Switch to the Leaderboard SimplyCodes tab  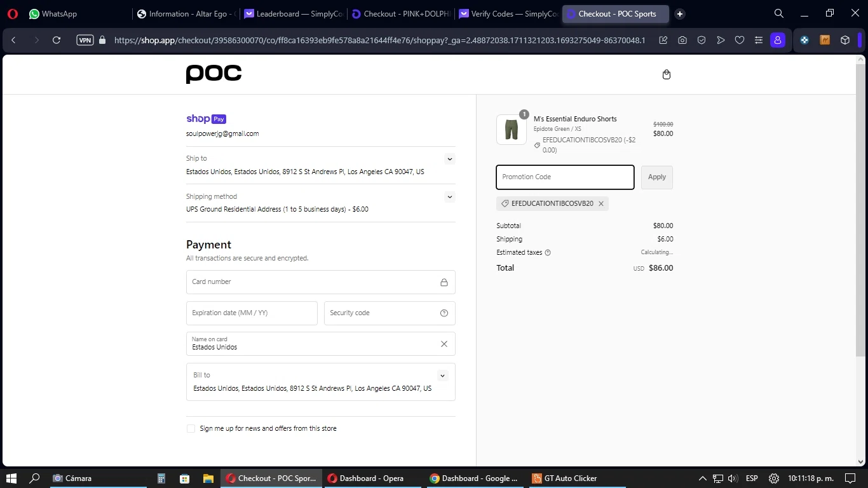click(294, 14)
